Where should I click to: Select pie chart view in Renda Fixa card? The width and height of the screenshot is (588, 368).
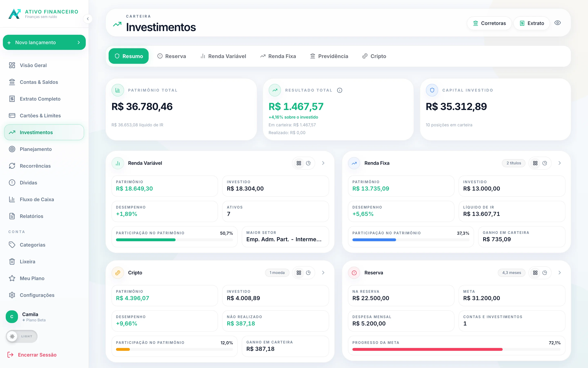[545, 163]
